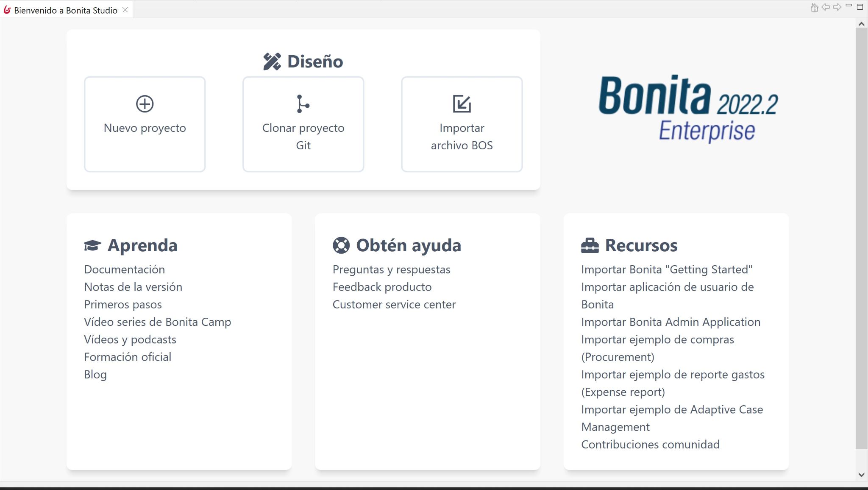Viewport: 868px width, 490px height.
Task: Close the Bienvenido a Bonita Studio tab
Action: coord(125,10)
